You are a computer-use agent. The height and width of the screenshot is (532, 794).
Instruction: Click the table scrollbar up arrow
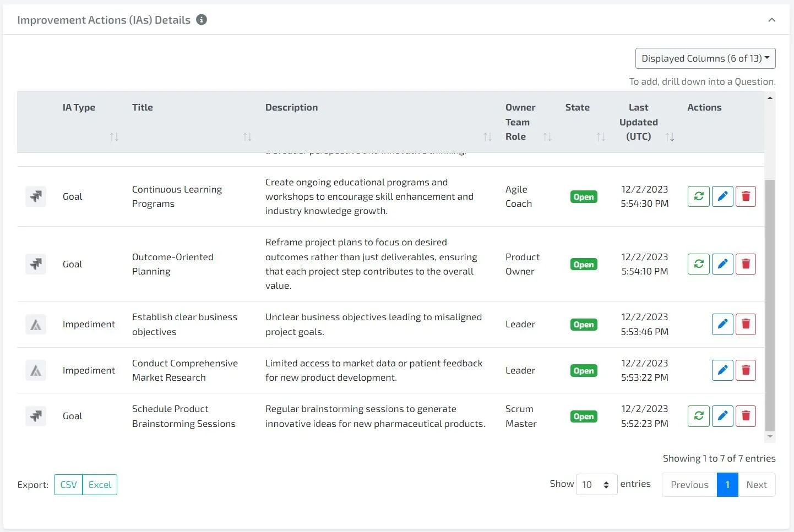click(x=770, y=98)
